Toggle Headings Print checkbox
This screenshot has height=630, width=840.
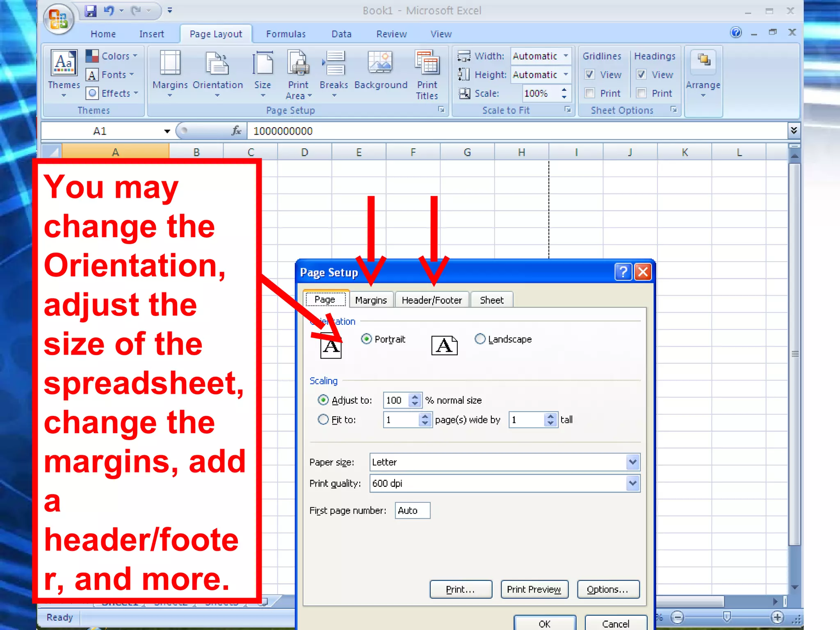[641, 93]
